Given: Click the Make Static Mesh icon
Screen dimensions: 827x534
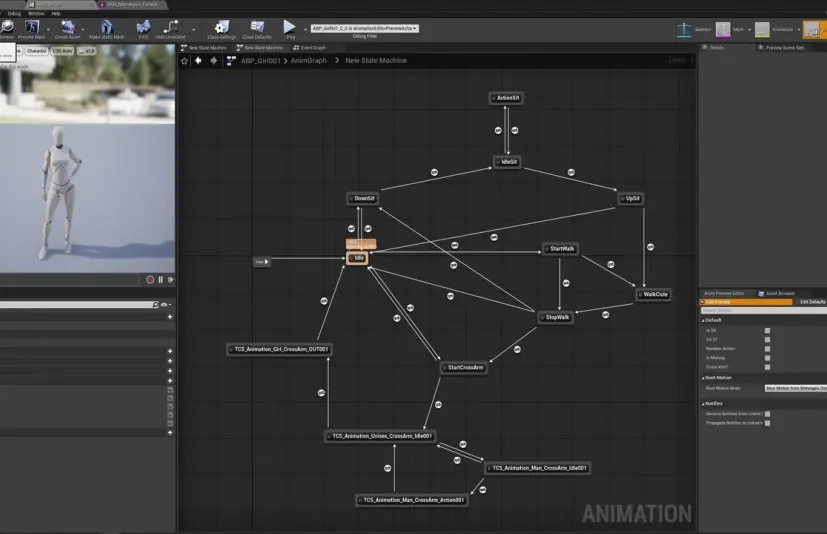Looking at the screenshot, I should pos(107,27).
